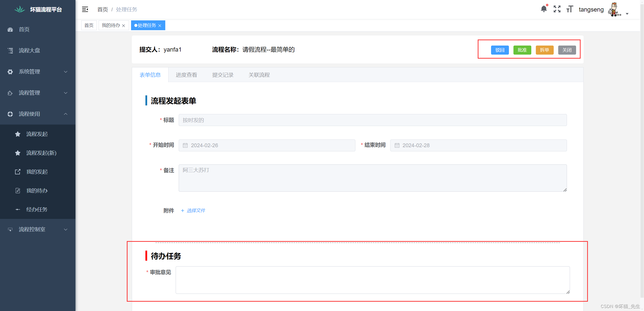
Task: Switch to the 提交记录 tab
Action: 223,75
